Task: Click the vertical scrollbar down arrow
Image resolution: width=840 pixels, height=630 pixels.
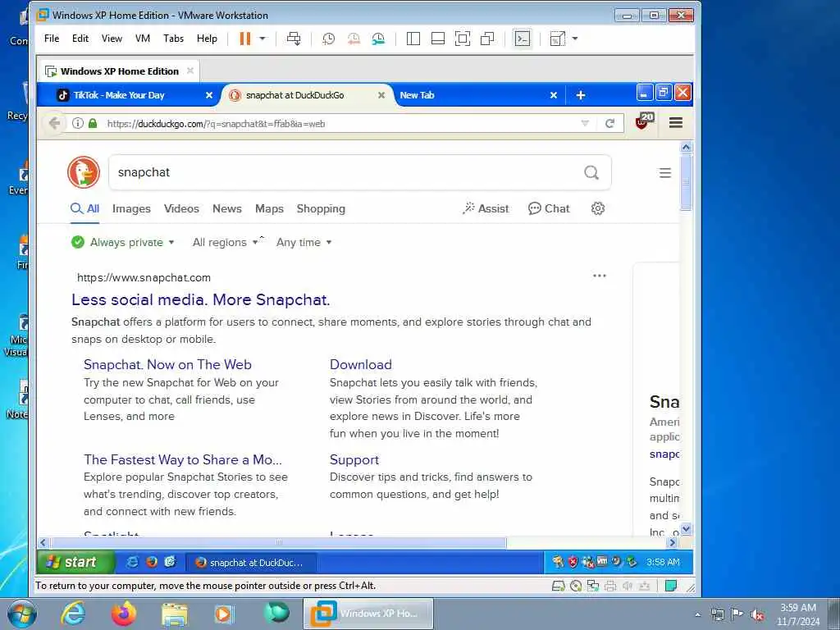Action: coord(686,529)
